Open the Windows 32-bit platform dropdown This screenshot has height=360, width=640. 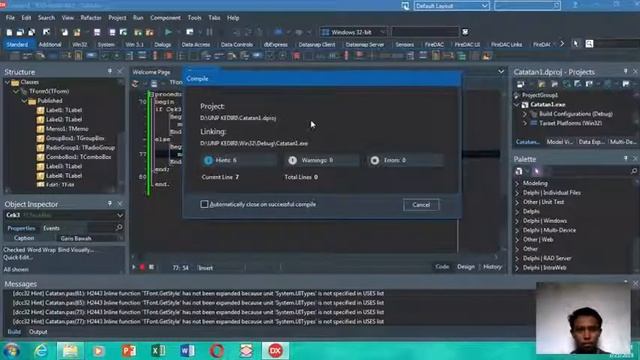click(382, 32)
